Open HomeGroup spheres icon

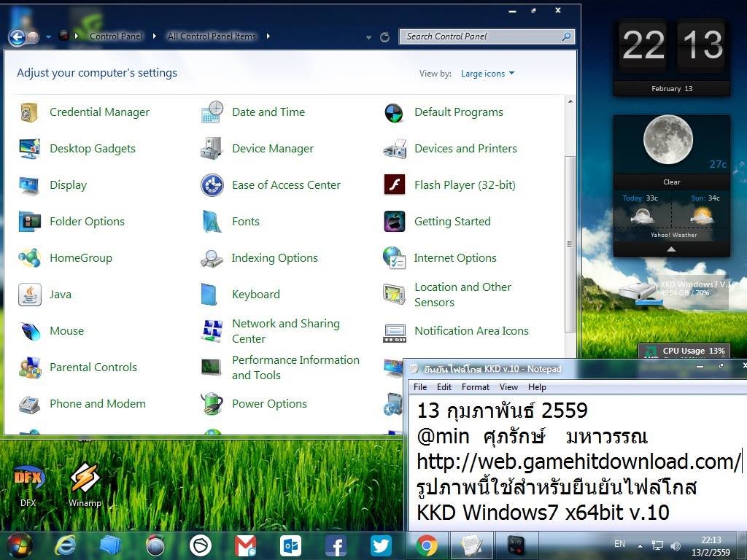(x=29, y=258)
